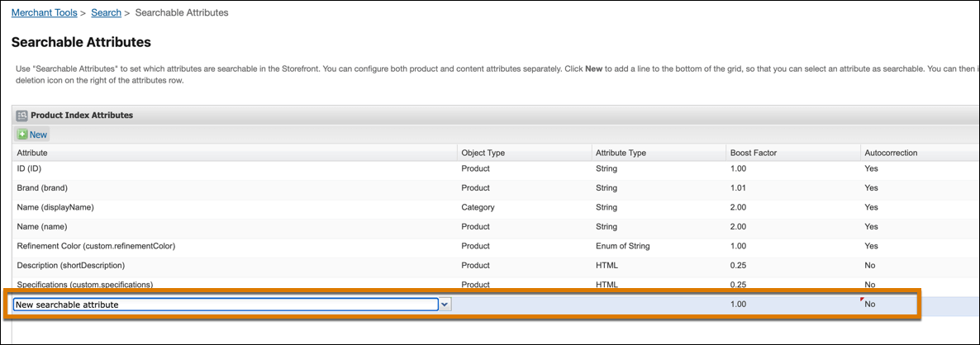This screenshot has height=345, width=980.
Task: Sort by the Attribute Type column header
Action: (x=620, y=153)
